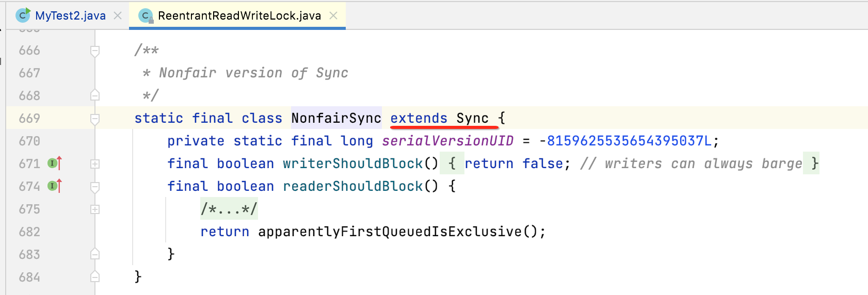The image size is (868, 295).
Task: Click line number 669 in the gutter
Action: 29,118
